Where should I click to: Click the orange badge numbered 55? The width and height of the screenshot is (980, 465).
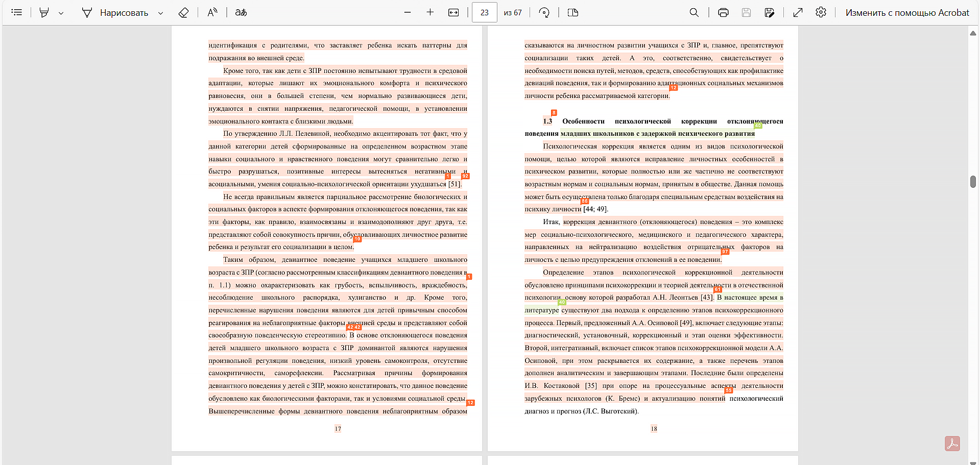coord(729,390)
